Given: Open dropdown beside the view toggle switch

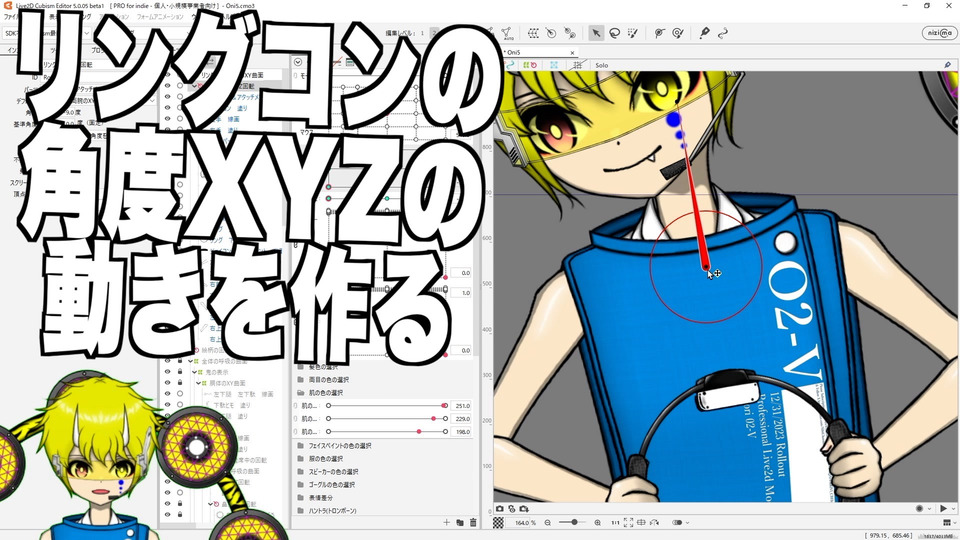Looking at the screenshot, I should (688, 523).
